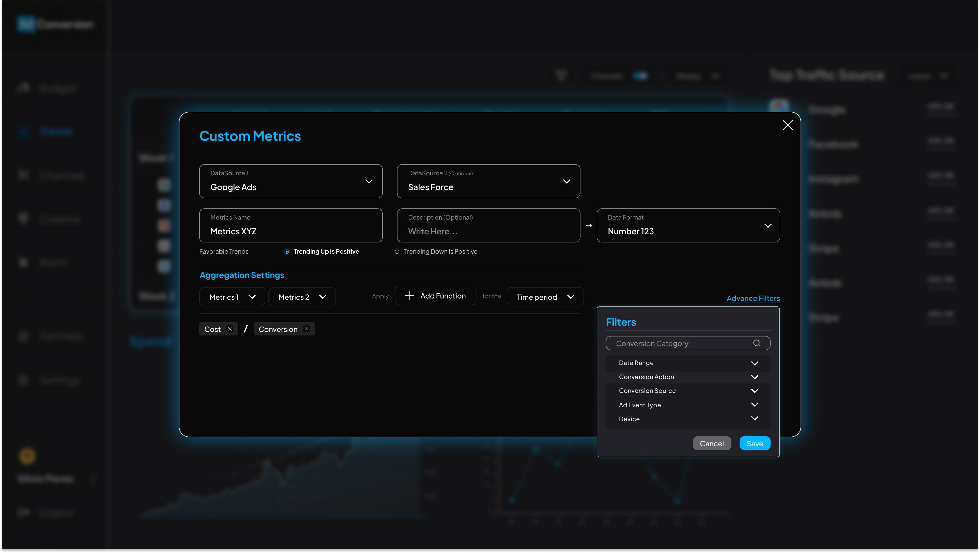This screenshot has height=553, width=980.
Task: Click the search magnifier in Filters
Action: click(757, 343)
